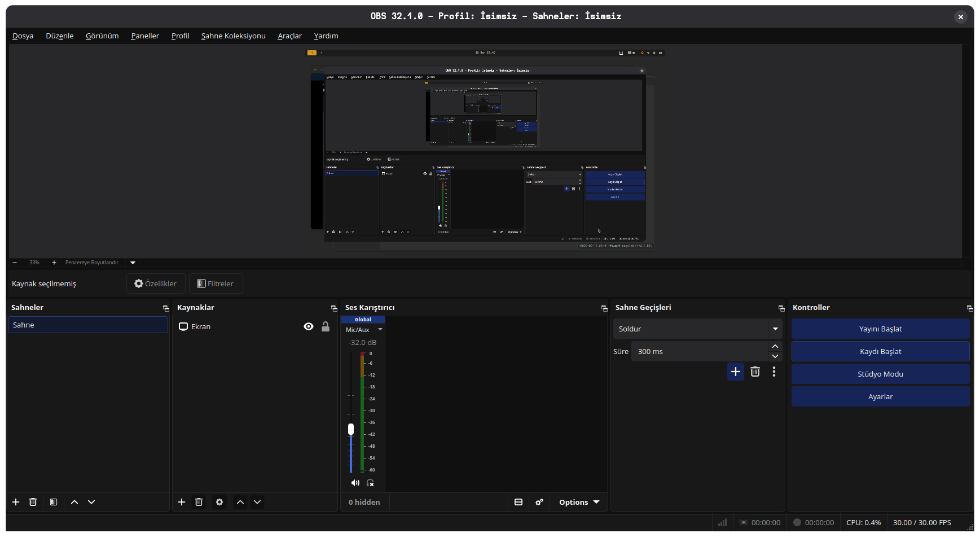
Task: Click the Mic/Aux volume fader handle
Action: pyautogui.click(x=351, y=429)
